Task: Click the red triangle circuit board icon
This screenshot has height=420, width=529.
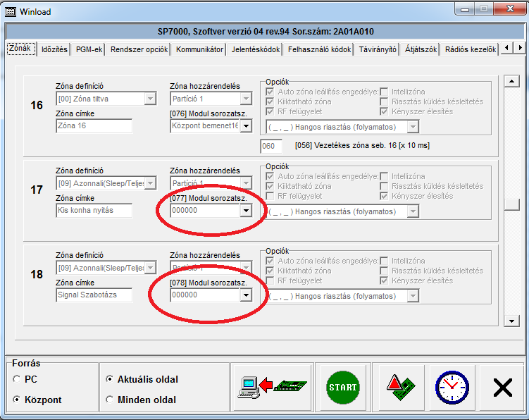Action: pyautogui.click(x=401, y=388)
